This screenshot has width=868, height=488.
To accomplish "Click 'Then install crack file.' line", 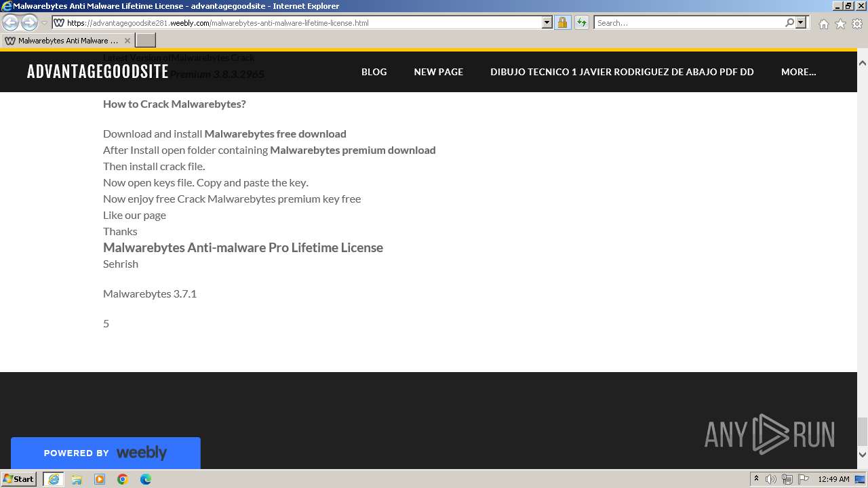I will tap(154, 166).
